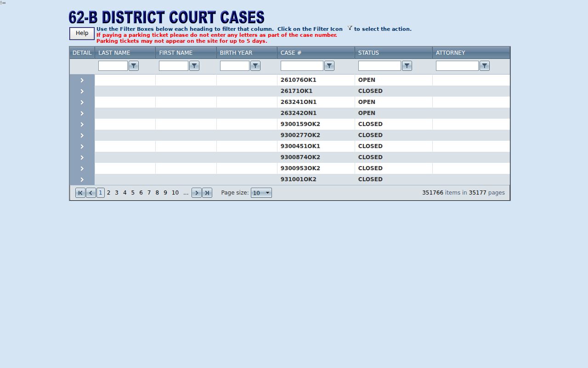This screenshot has width=588, height=368.
Task: Open the next set of pages via ellipsis
Action: click(x=186, y=193)
